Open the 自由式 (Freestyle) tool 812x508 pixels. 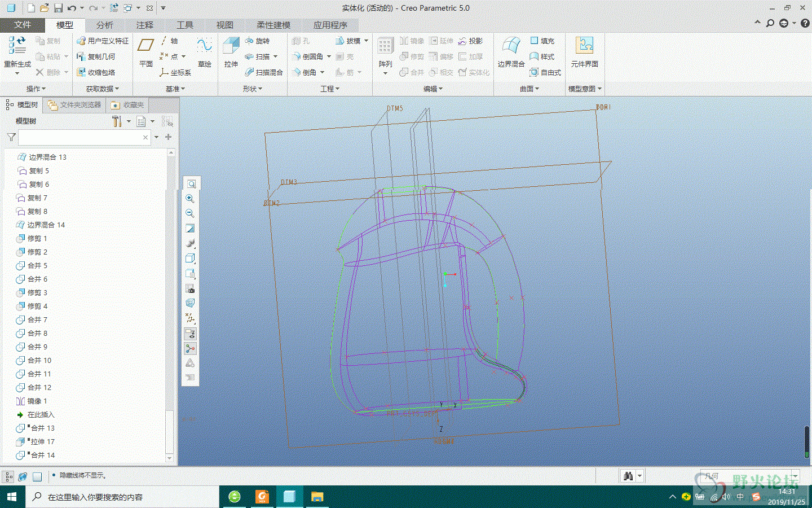pyautogui.click(x=545, y=72)
